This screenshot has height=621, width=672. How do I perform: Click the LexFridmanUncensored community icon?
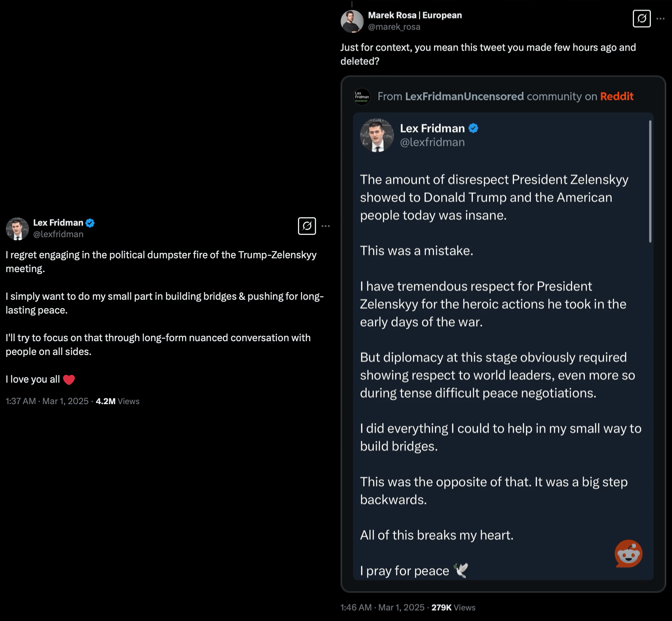[x=362, y=97]
